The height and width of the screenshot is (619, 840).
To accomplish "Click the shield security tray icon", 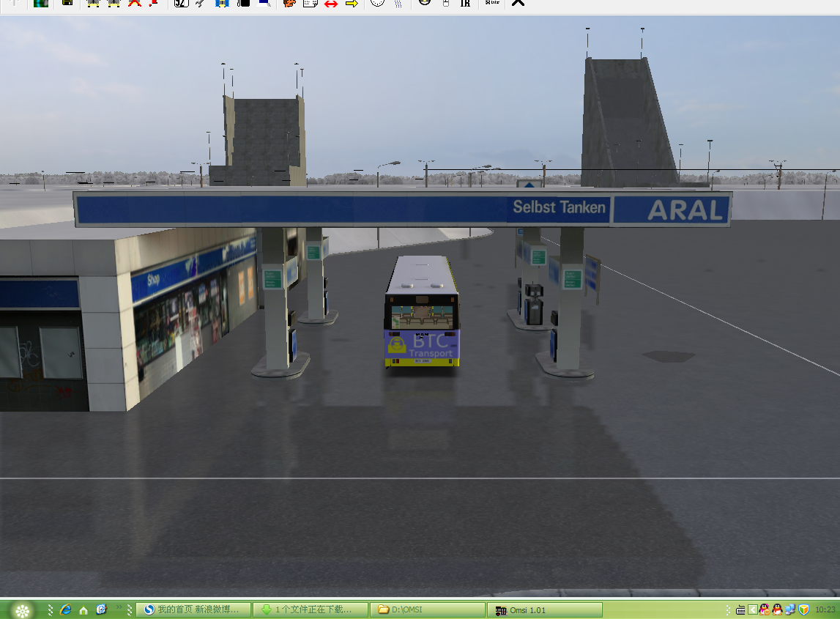I will click(803, 609).
